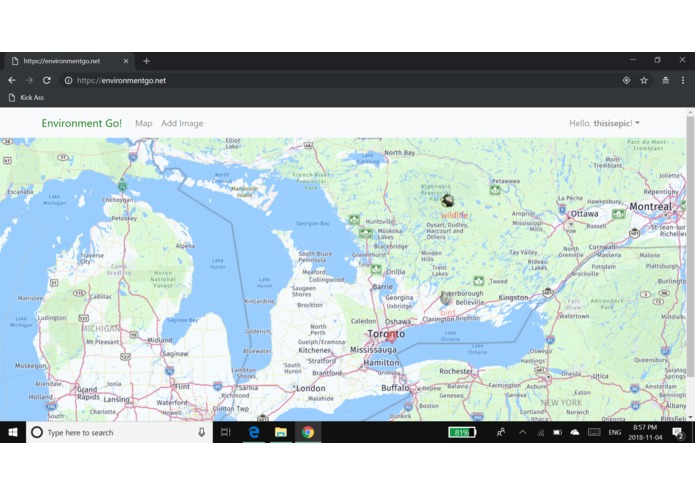Close the environmentgo.net tab
The width and height of the screenshot is (695, 494).
126,61
